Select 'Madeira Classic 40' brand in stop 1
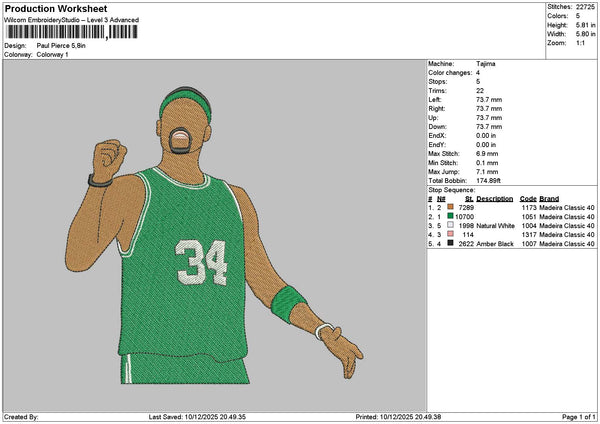The image size is (600, 424). pyautogui.click(x=567, y=207)
